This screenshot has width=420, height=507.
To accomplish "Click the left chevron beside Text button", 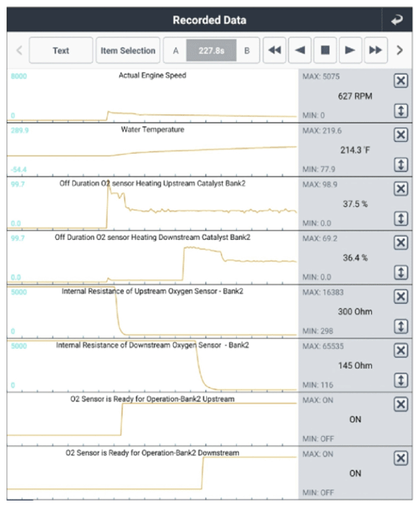I will tap(19, 50).
